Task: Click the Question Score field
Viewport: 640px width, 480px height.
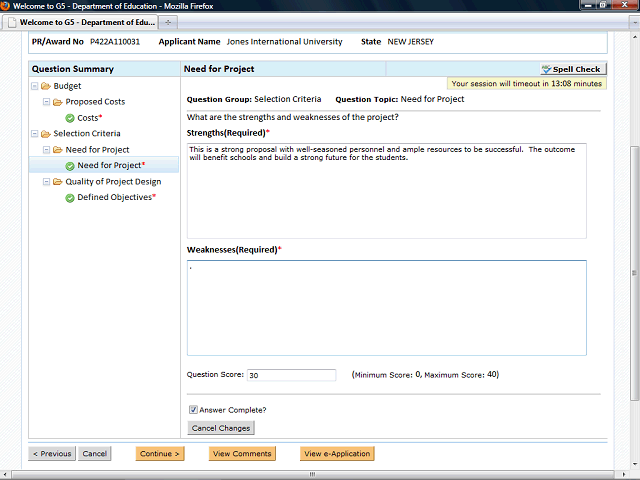Action: point(291,375)
